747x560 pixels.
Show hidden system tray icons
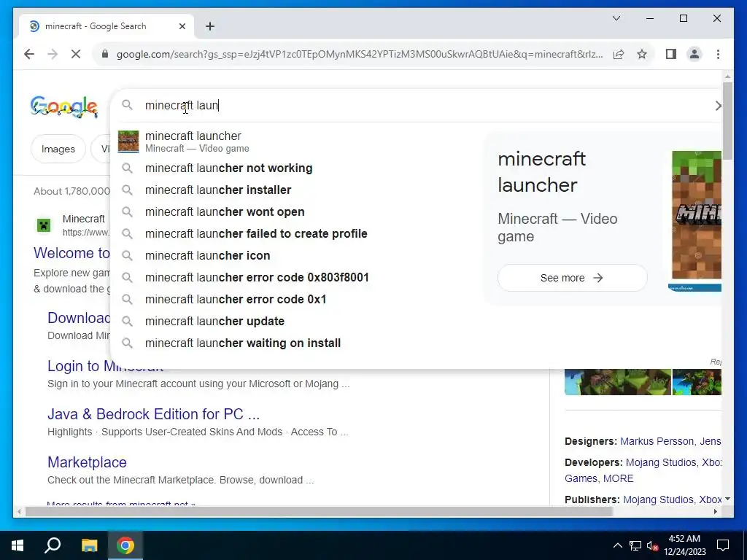pyautogui.click(x=617, y=545)
